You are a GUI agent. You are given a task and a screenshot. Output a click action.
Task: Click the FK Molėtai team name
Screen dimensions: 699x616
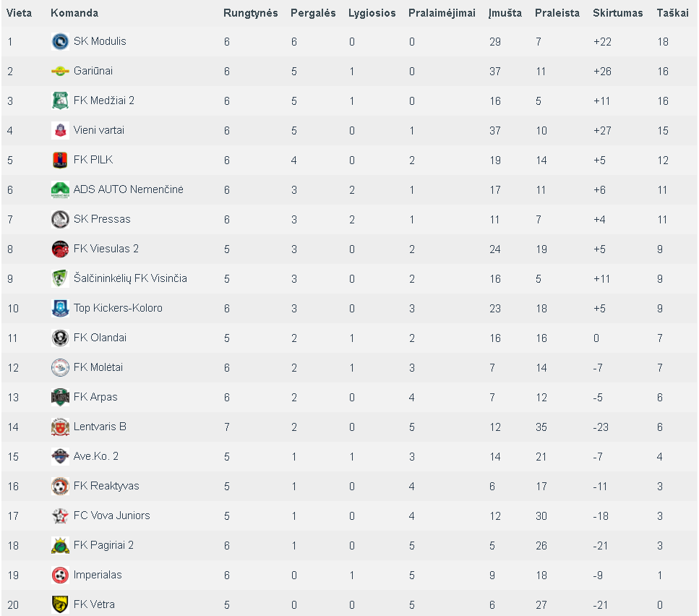click(98, 367)
